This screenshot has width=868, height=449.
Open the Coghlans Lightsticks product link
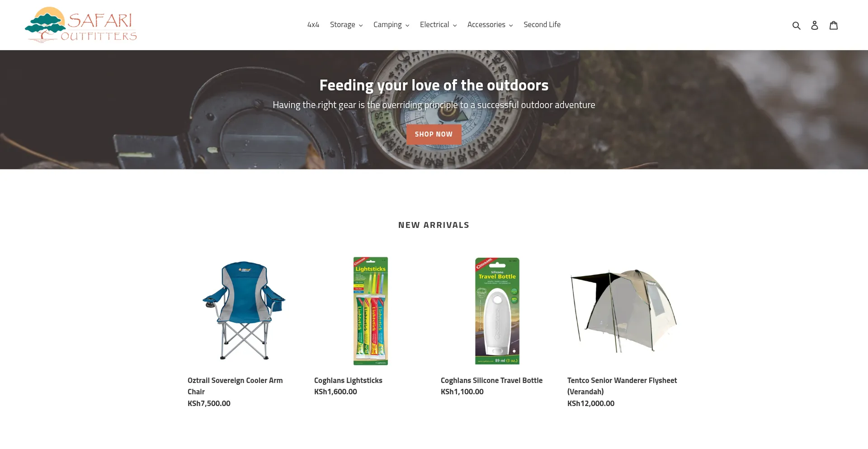tap(348, 381)
